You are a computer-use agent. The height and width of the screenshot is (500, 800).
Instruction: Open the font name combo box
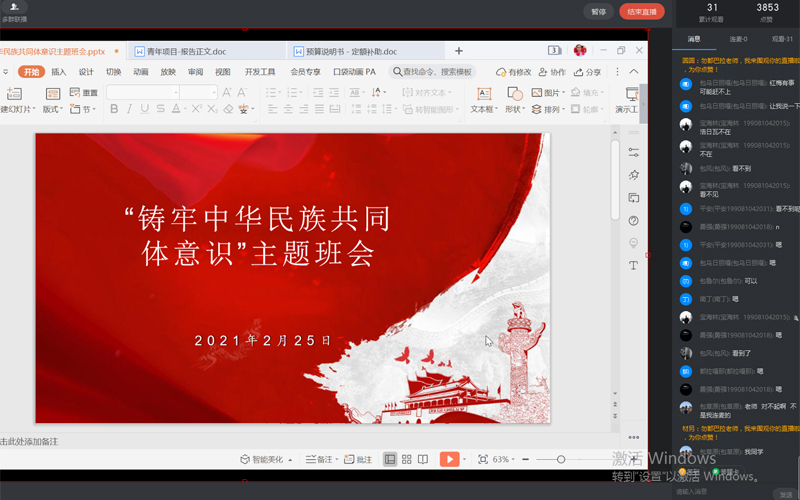[x=143, y=92]
